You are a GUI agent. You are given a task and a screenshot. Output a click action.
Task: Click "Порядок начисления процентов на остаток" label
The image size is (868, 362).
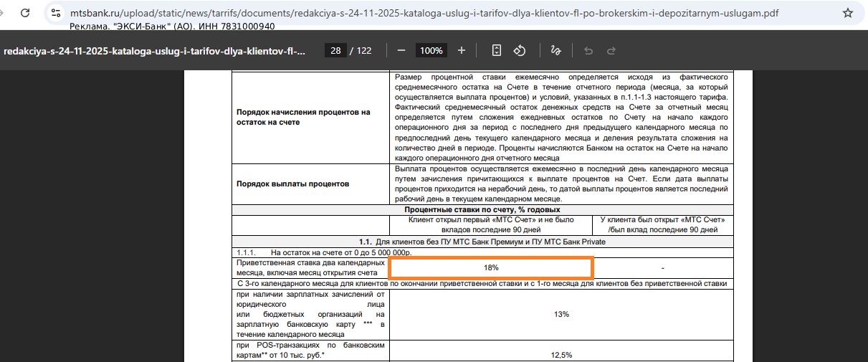coord(303,117)
